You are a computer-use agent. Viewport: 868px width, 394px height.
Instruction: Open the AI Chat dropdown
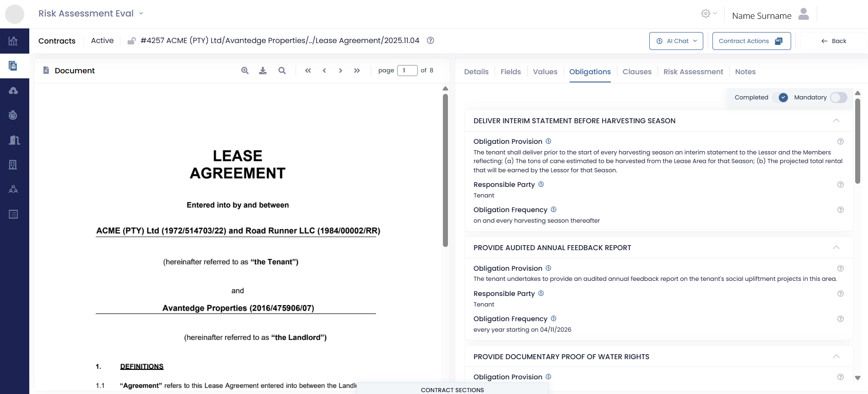pyautogui.click(x=676, y=41)
